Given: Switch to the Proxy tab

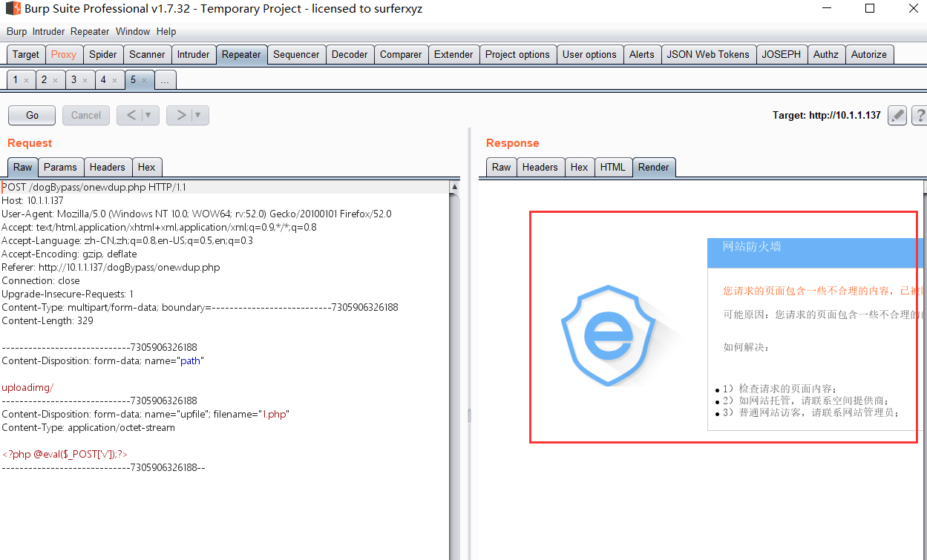Looking at the screenshot, I should coord(64,54).
